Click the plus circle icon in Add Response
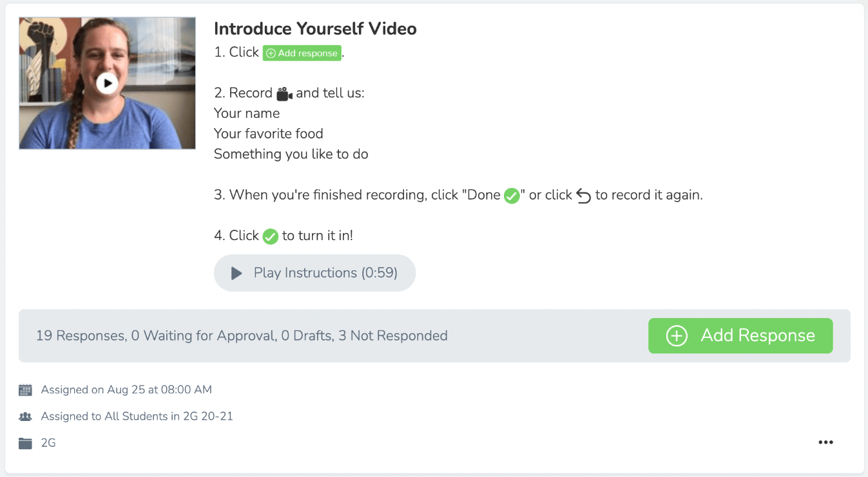 tap(677, 336)
